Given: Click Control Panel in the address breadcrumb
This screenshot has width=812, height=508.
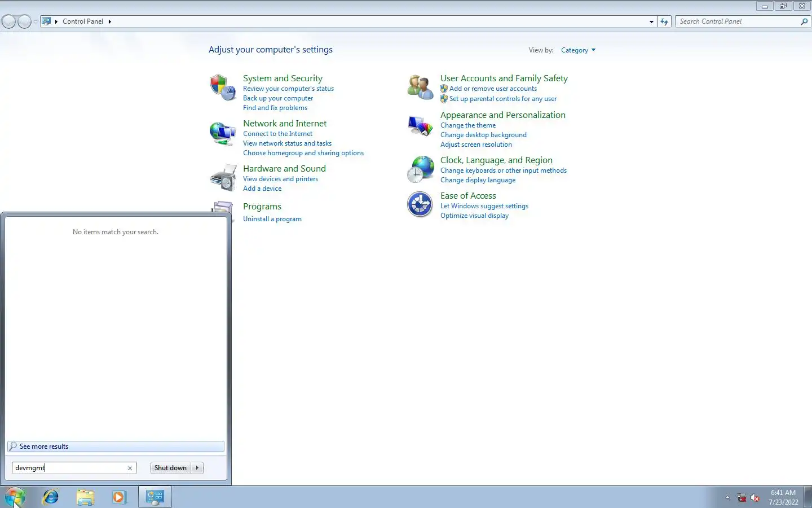Looking at the screenshot, I should pyautogui.click(x=83, y=21).
